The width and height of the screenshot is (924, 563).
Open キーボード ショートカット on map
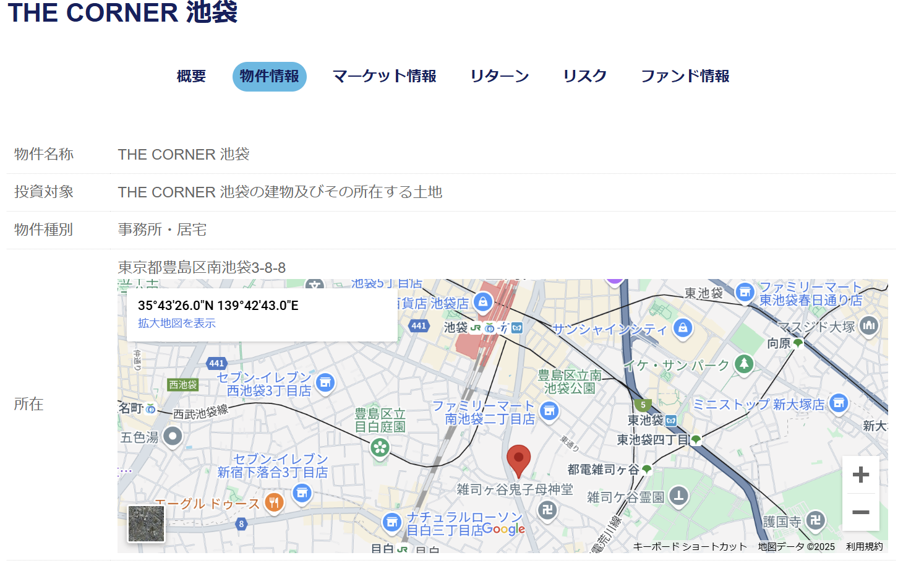tap(690, 547)
